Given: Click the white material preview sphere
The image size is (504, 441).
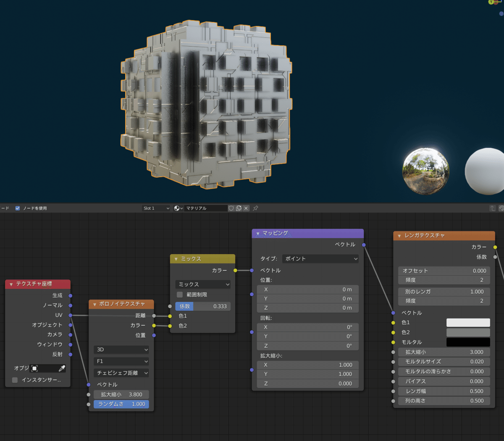Looking at the screenshot, I should pyautogui.click(x=486, y=171).
